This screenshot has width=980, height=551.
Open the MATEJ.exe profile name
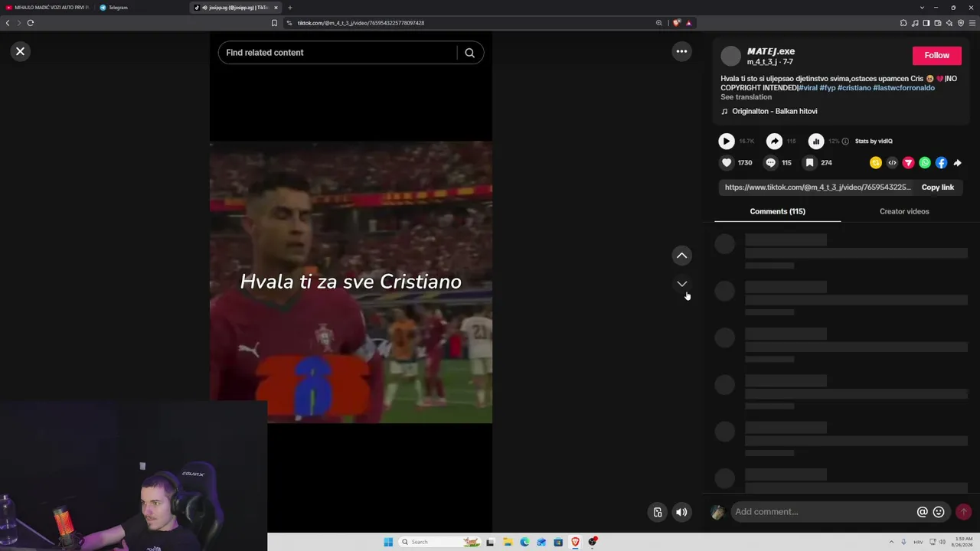click(771, 51)
